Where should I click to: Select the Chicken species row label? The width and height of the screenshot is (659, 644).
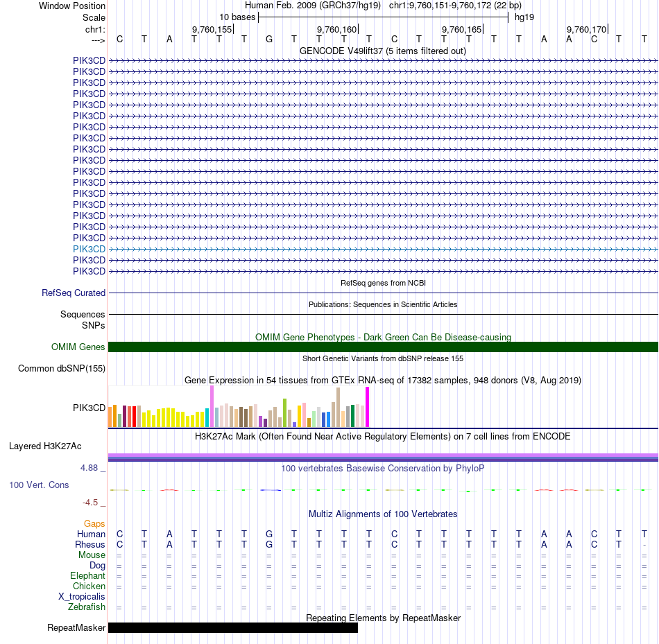[x=89, y=586]
